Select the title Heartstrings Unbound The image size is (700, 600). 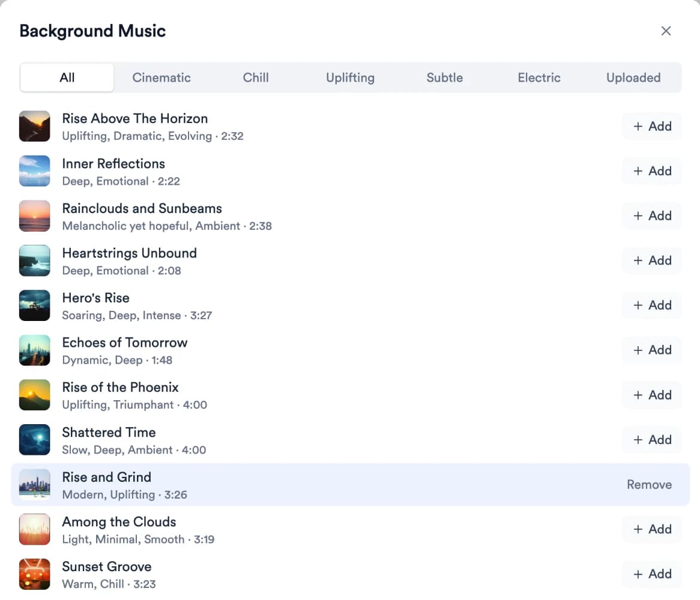(130, 253)
